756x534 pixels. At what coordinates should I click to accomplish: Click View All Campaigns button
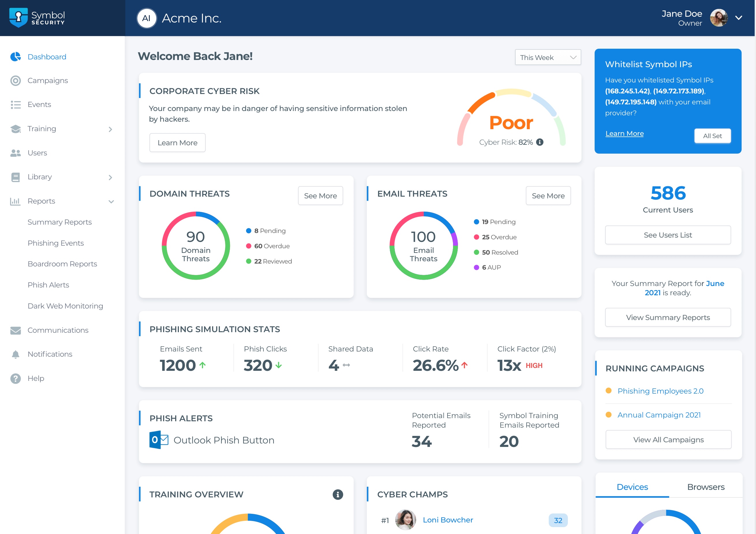668,440
